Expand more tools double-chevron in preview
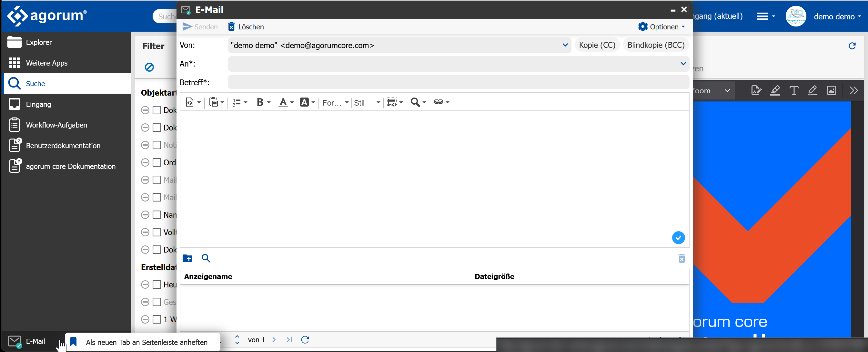The width and height of the screenshot is (868, 352). pyautogui.click(x=854, y=90)
